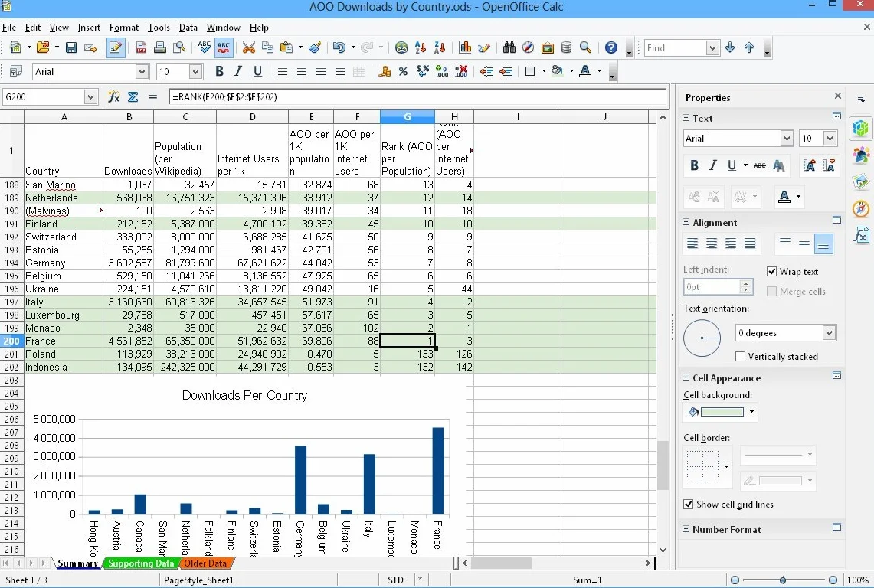The height and width of the screenshot is (588, 874).
Task: Click the Function Wizard fx icon
Action: tap(113, 97)
